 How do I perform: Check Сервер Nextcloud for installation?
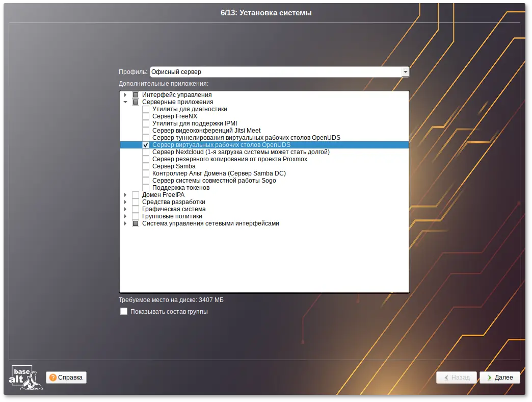coord(146,152)
